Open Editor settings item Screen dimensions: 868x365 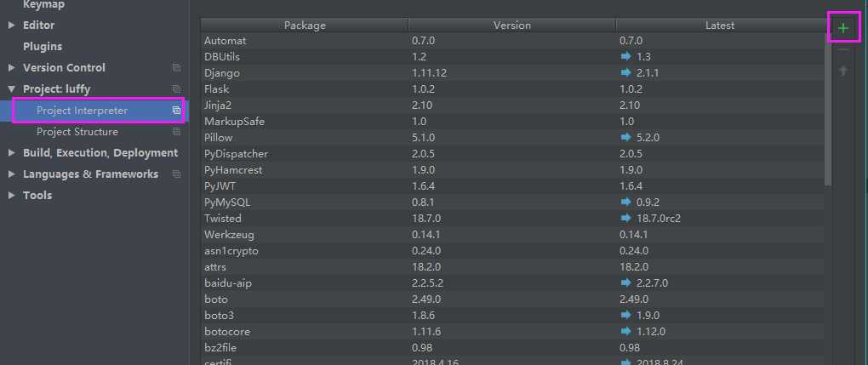click(39, 26)
